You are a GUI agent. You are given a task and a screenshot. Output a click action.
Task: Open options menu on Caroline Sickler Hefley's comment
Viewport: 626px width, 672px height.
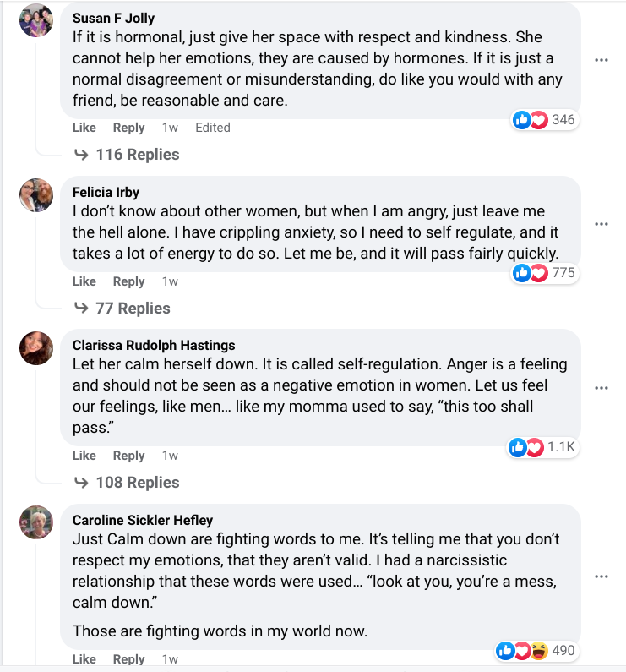click(602, 576)
